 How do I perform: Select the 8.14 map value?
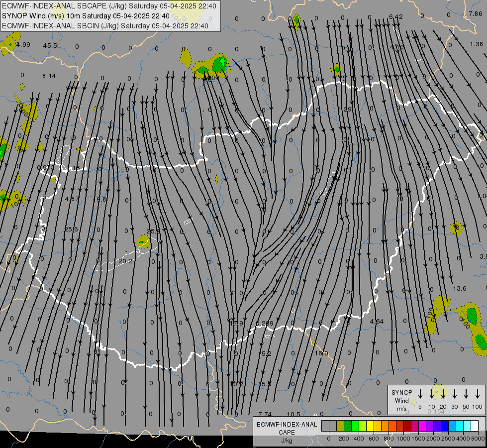point(49,76)
